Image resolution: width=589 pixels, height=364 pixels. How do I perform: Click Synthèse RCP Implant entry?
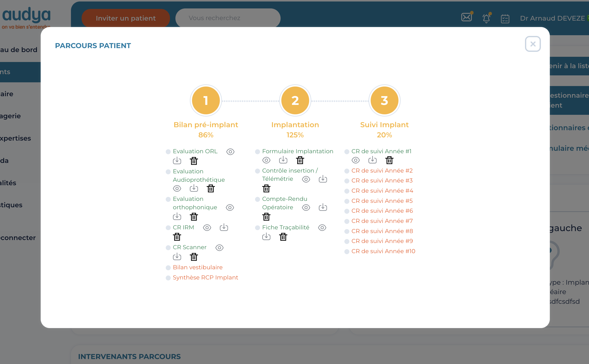click(x=205, y=277)
